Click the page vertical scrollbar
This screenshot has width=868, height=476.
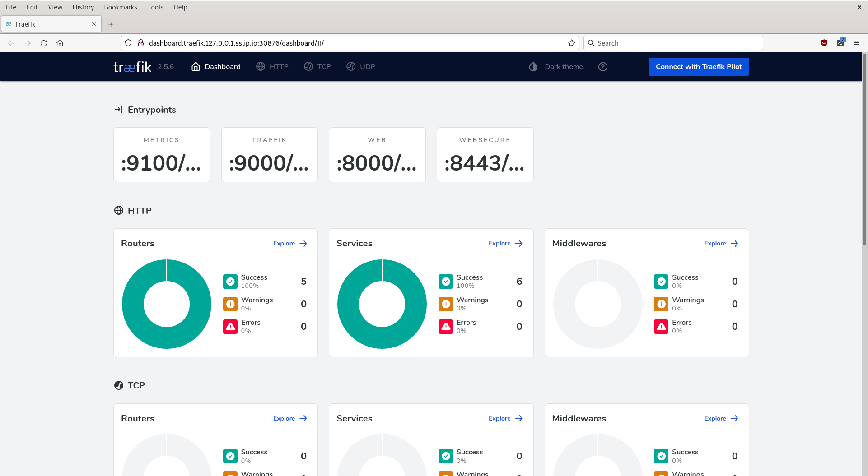[865, 149]
